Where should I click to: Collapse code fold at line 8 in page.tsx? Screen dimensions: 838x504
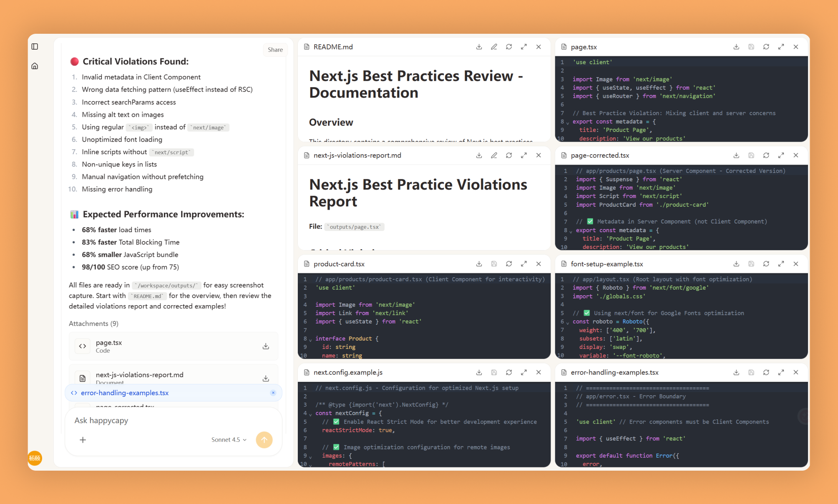coord(568,123)
